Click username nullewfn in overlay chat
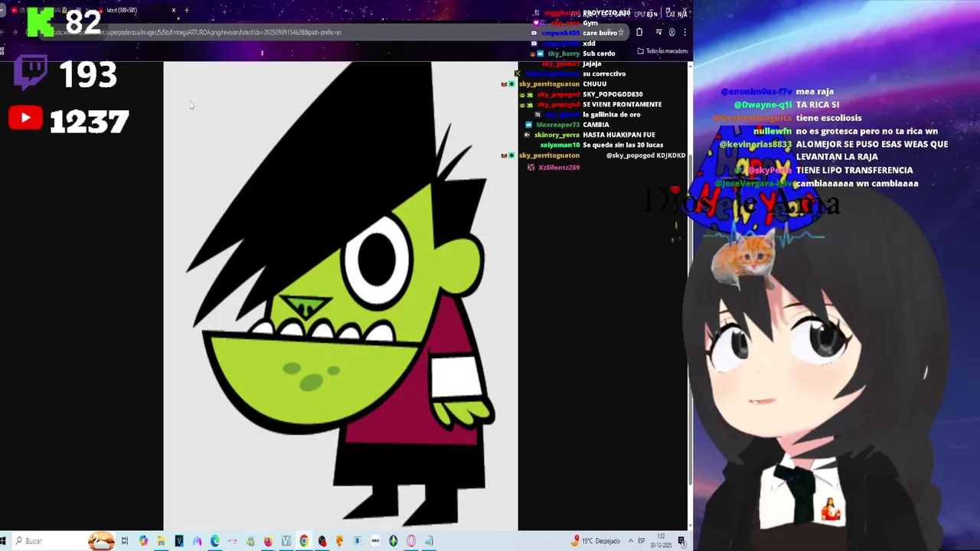The height and width of the screenshot is (551, 980). pyautogui.click(x=773, y=132)
